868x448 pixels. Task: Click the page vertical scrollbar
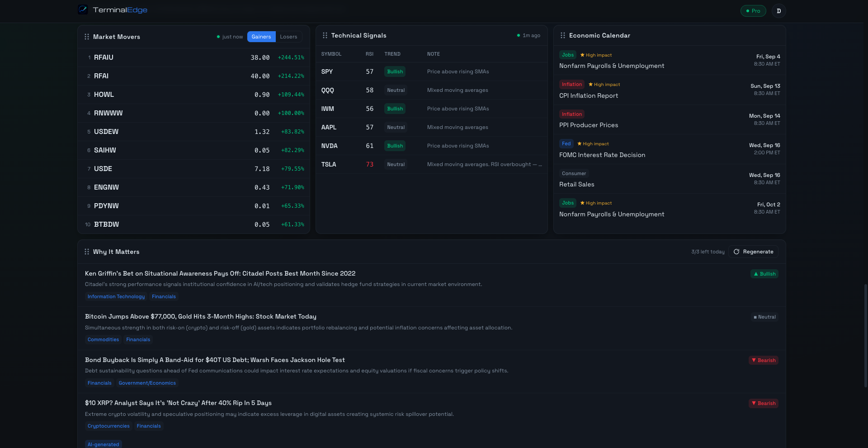coord(866,335)
